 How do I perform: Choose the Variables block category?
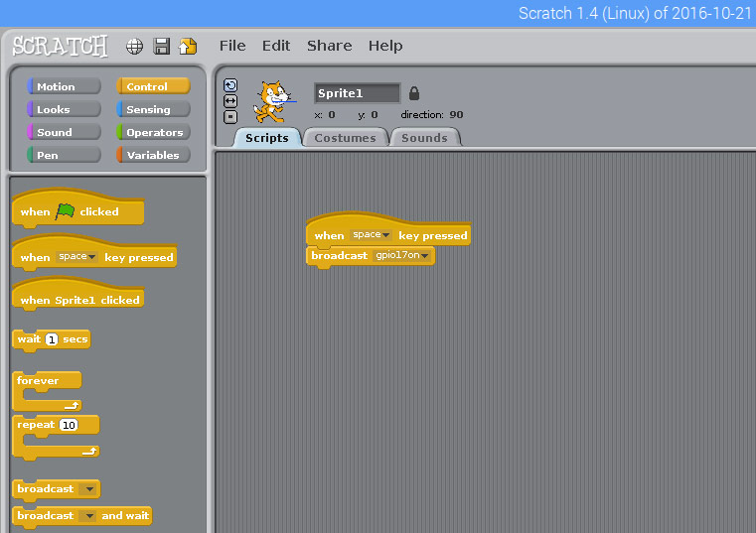tap(152, 155)
